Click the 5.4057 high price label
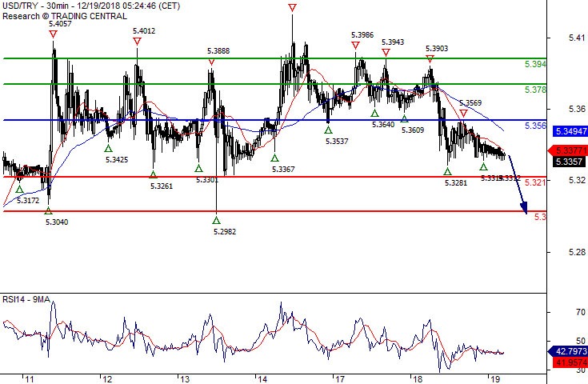The height and width of the screenshot is (384, 588). pos(60,24)
